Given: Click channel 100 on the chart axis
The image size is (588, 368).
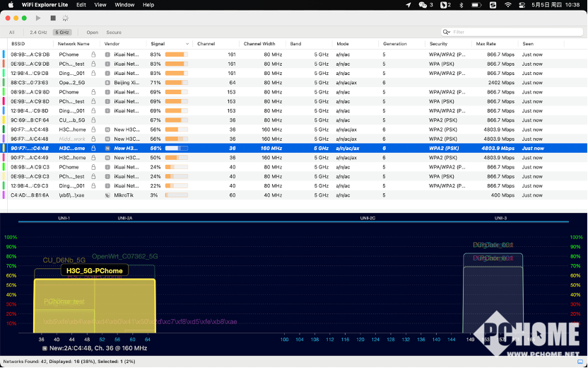Looking at the screenshot, I should [284, 340].
